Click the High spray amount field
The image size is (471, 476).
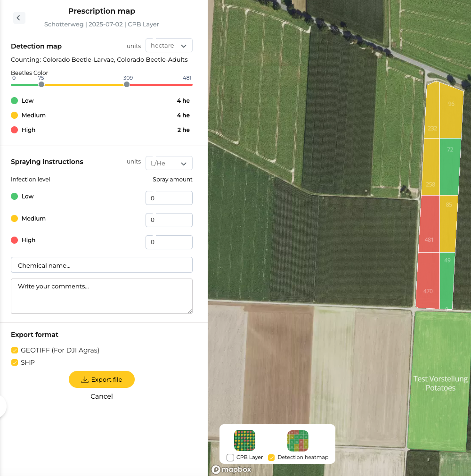coord(169,242)
